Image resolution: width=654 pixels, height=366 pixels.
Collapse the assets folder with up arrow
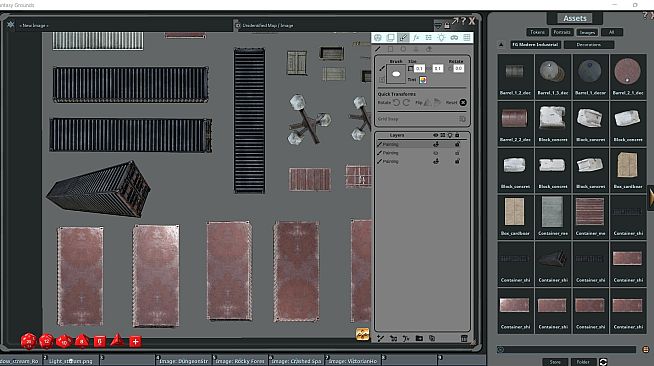[501, 45]
